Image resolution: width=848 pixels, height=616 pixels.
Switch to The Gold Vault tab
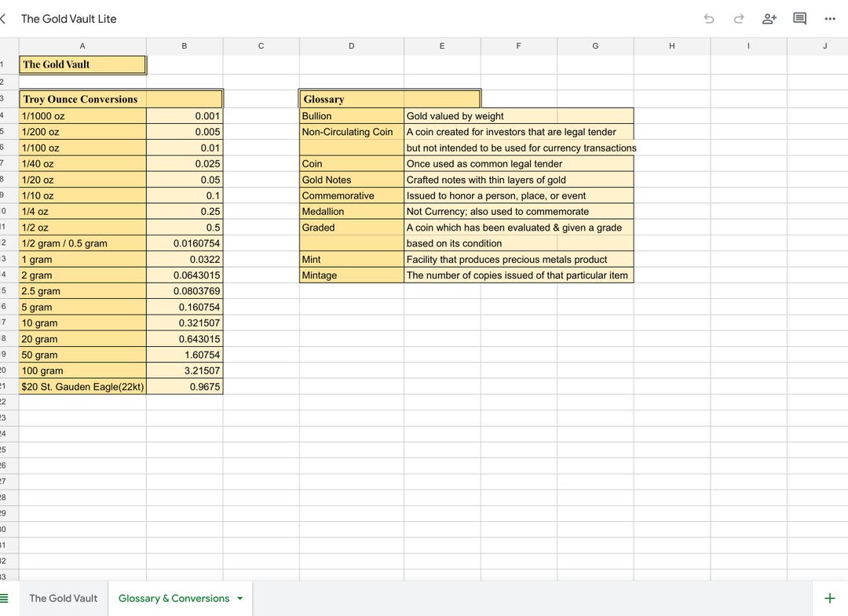[63, 597]
